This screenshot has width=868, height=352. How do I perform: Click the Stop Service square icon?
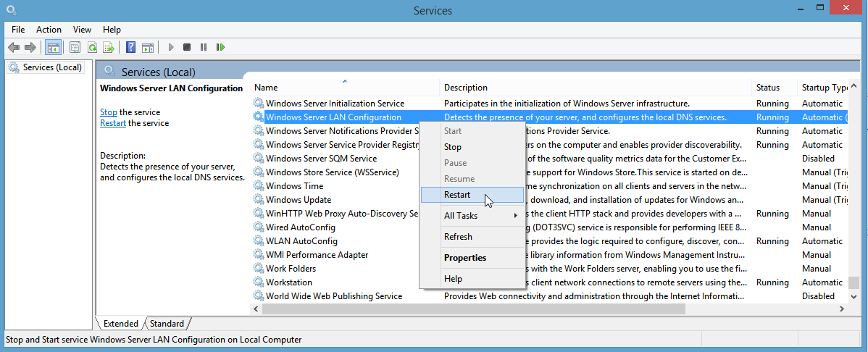[187, 48]
